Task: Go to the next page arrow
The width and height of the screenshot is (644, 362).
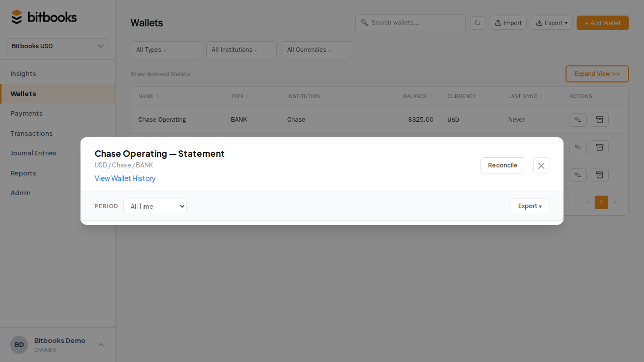Action: 615,202
